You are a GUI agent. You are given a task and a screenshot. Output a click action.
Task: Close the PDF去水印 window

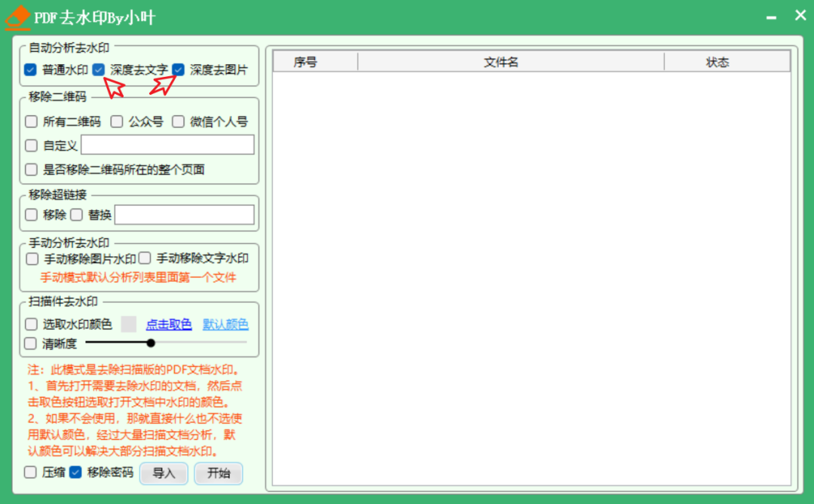coord(800,16)
